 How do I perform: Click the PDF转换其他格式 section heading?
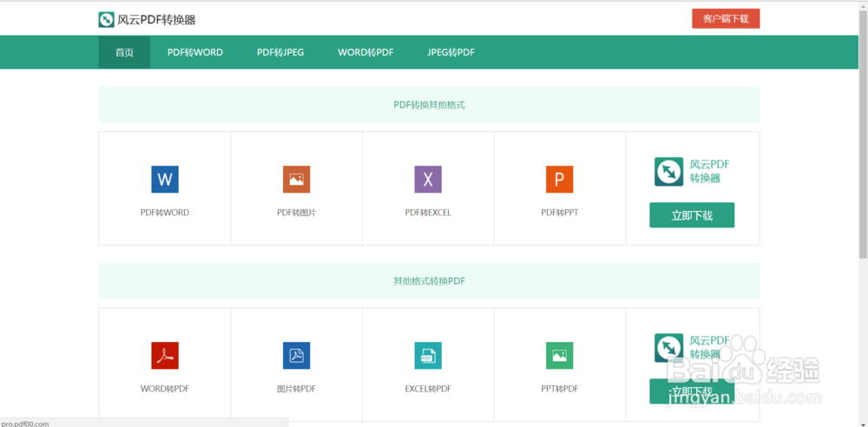[429, 105]
